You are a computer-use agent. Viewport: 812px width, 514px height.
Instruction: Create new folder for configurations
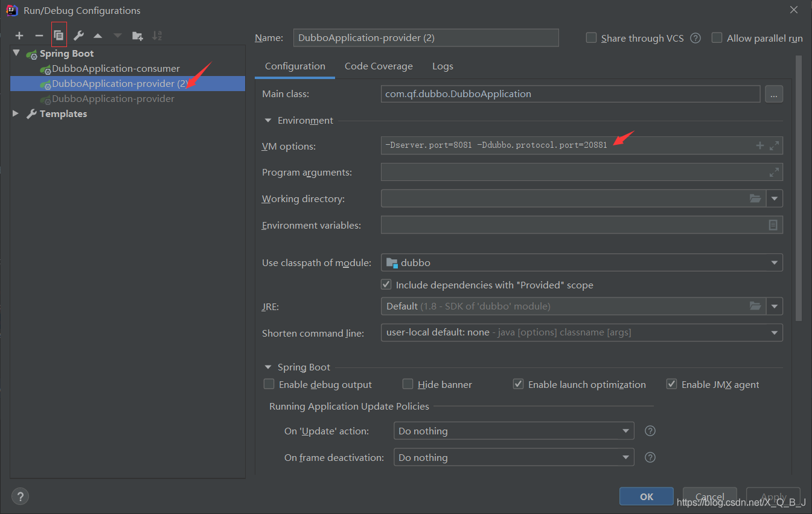[138, 36]
